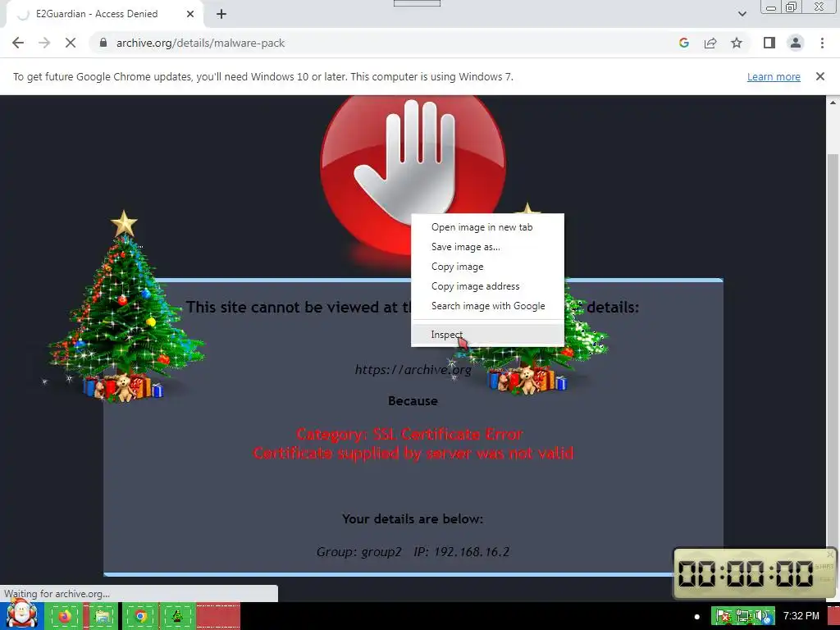This screenshot has height=630, width=840.
Task: Choose Save image as...
Action: 487,247
